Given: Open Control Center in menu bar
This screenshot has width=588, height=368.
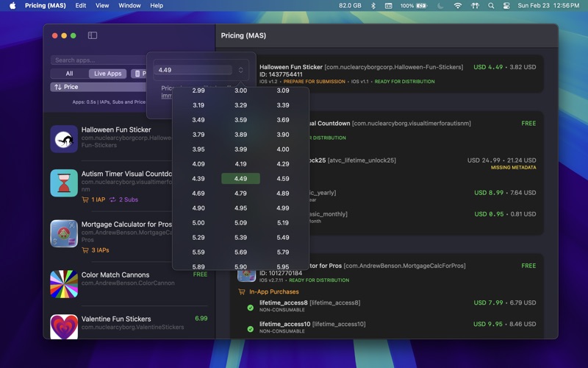Looking at the screenshot, I should 506,6.
